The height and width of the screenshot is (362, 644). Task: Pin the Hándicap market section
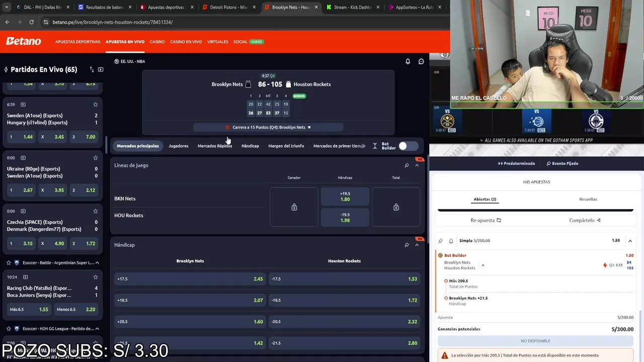pos(407,245)
